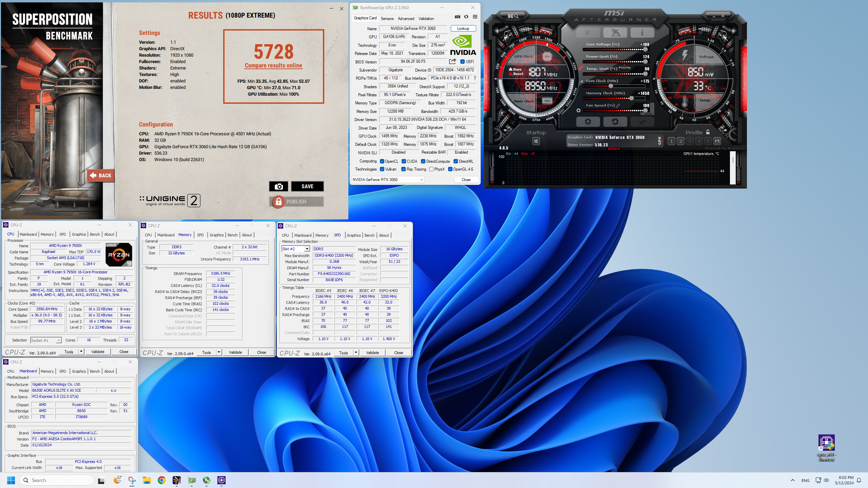The image size is (868, 488).
Task: Toggle the CUDA checkbox
Action: [x=404, y=161]
